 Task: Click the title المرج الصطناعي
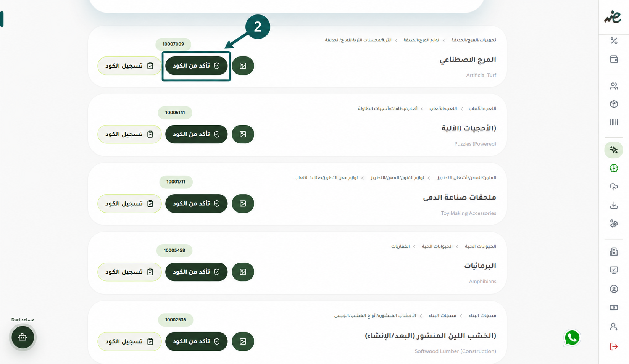[468, 60]
